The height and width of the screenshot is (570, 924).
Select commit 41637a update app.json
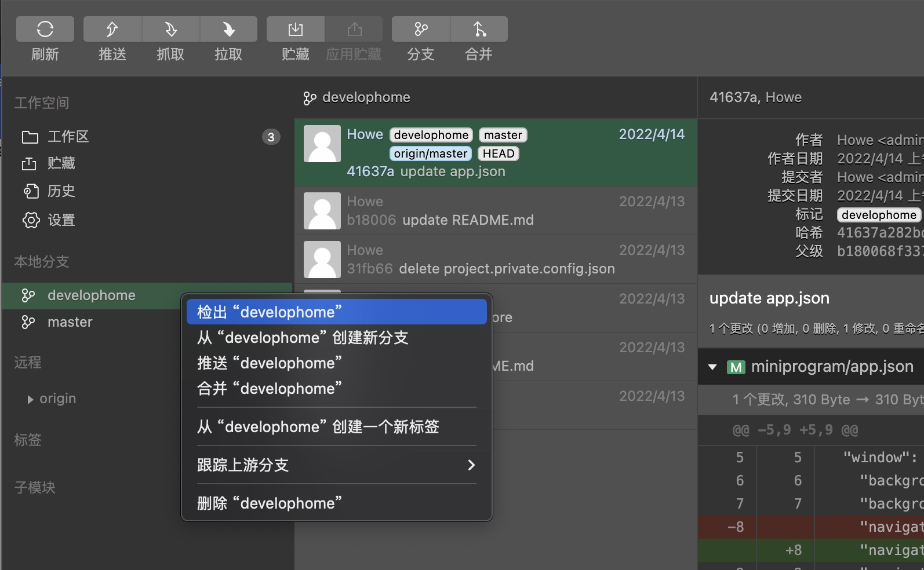click(496, 153)
